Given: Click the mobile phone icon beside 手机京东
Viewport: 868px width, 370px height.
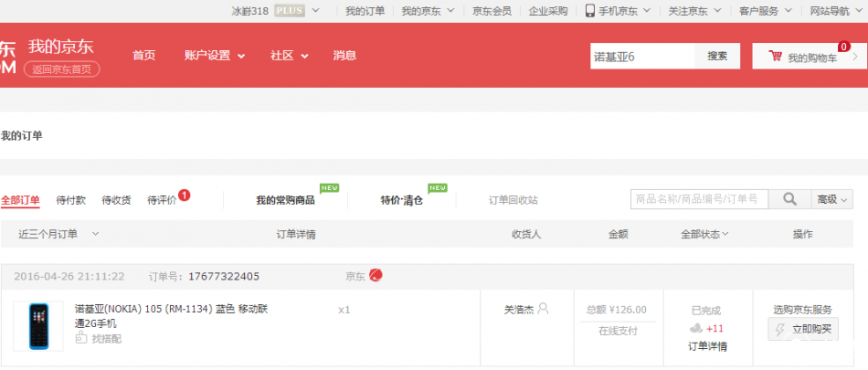Looking at the screenshot, I should pyautogui.click(x=590, y=11).
